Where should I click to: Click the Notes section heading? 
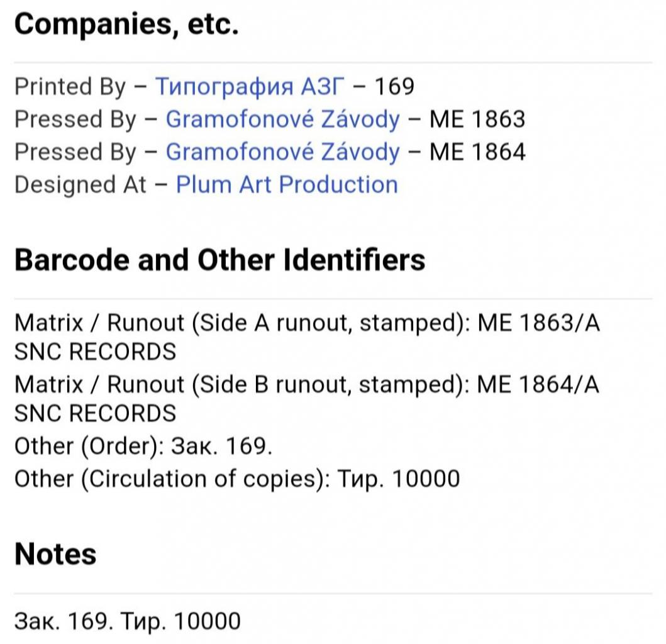click(55, 554)
